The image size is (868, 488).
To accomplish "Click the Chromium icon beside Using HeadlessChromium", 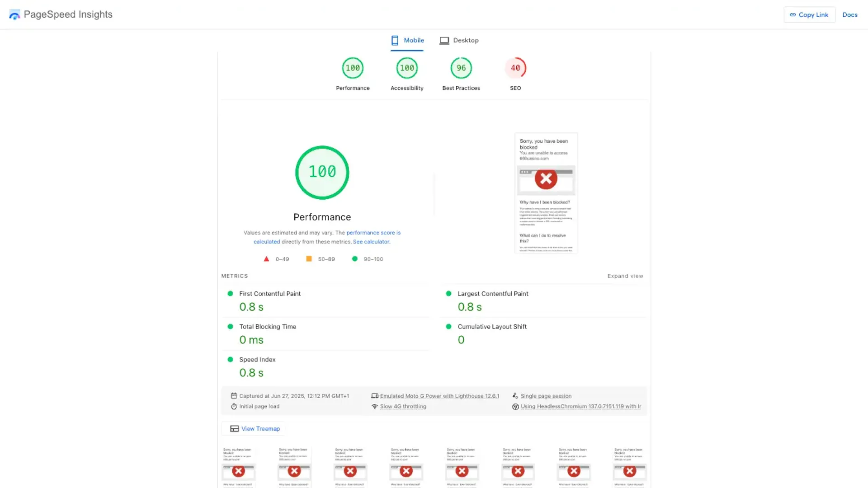I will (x=515, y=407).
